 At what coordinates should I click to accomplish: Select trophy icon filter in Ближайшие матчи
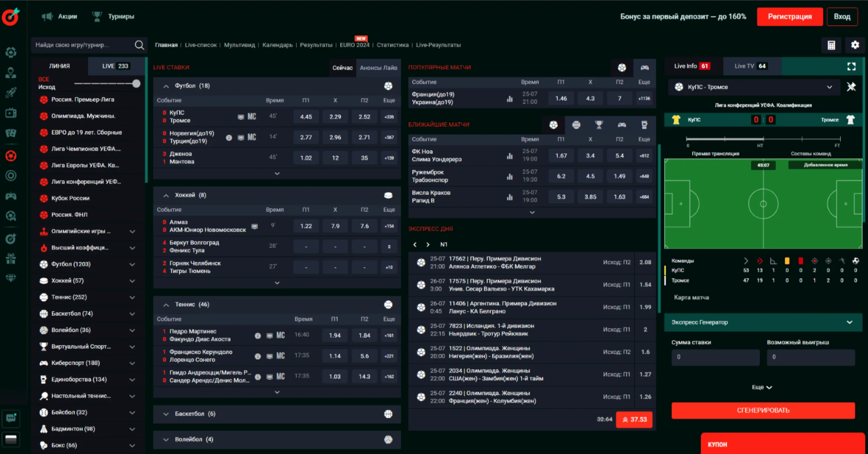[599, 125]
